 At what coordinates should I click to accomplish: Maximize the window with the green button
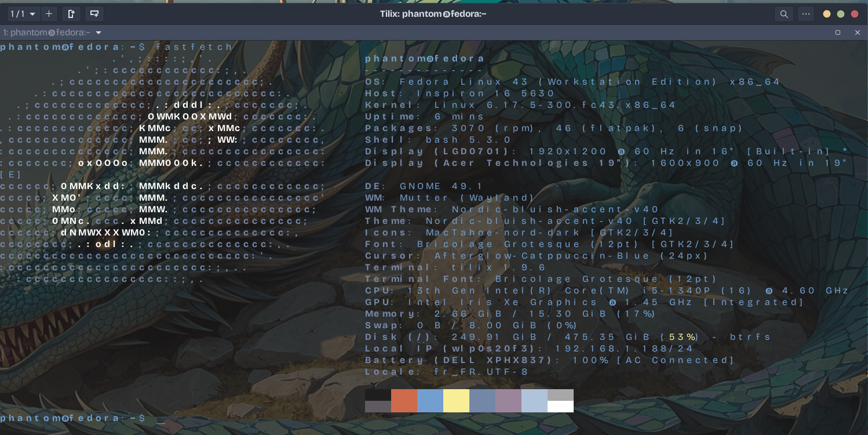841,14
